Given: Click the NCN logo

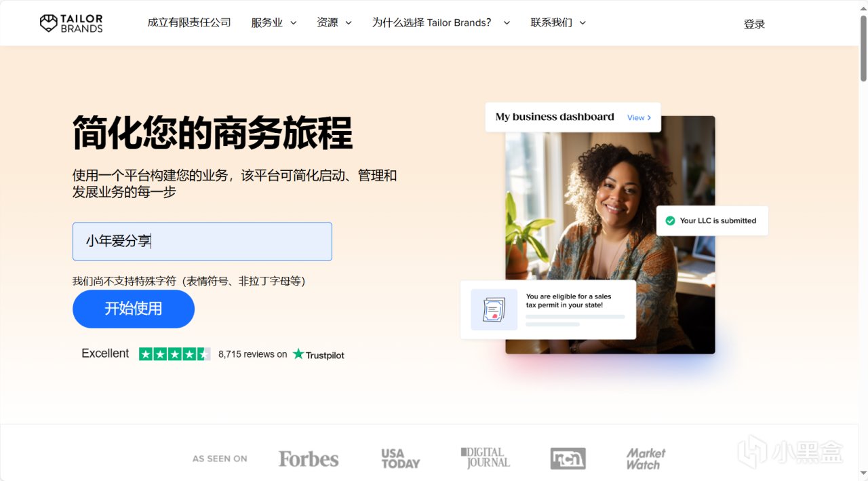Looking at the screenshot, I should coord(568,459).
